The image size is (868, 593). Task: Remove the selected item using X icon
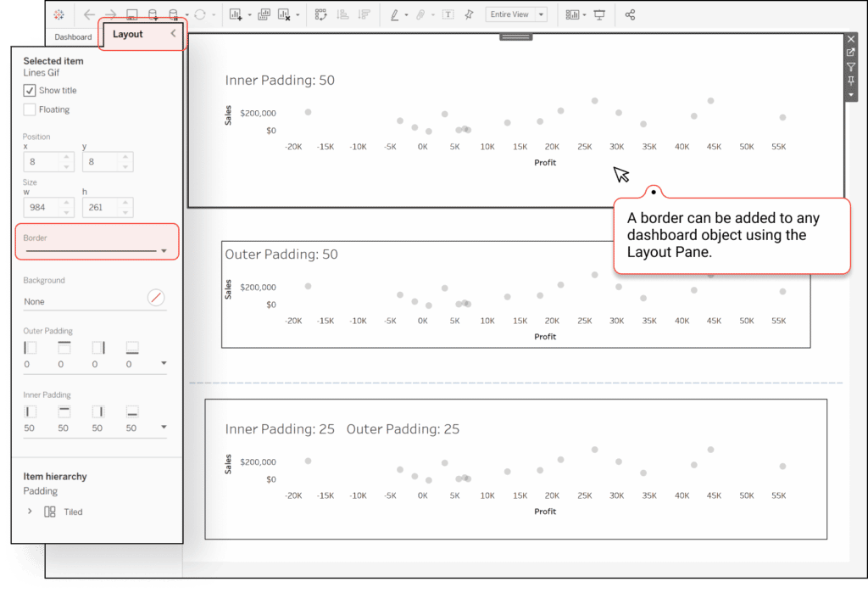pos(851,39)
